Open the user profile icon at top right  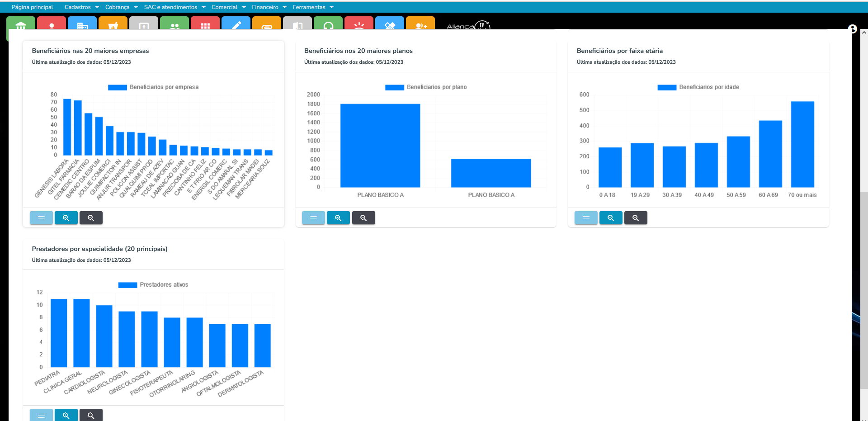click(853, 29)
